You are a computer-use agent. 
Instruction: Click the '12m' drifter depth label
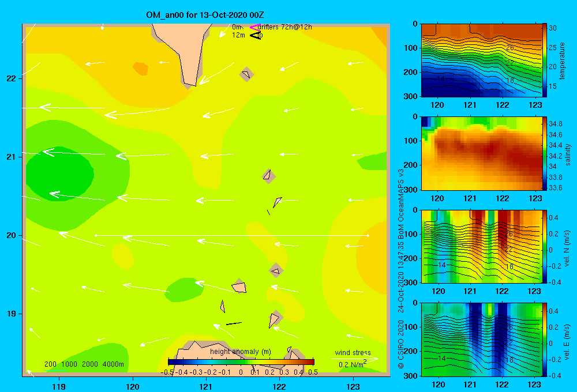point(238,35)
